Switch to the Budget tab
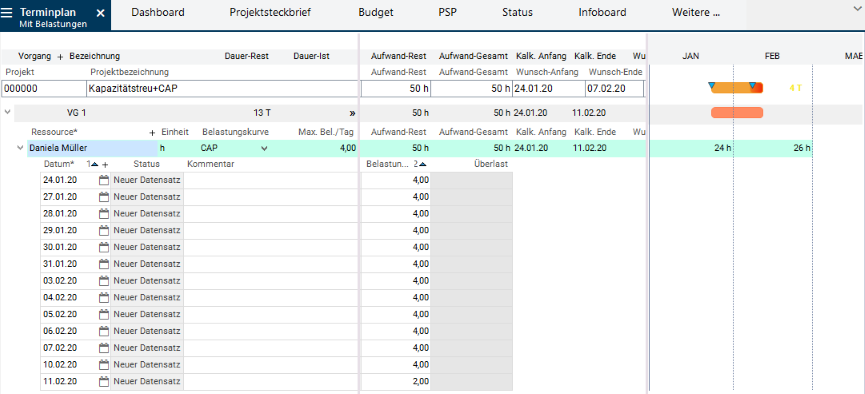Viewport: 865px width, 394px height. click(x=376, y=13)
